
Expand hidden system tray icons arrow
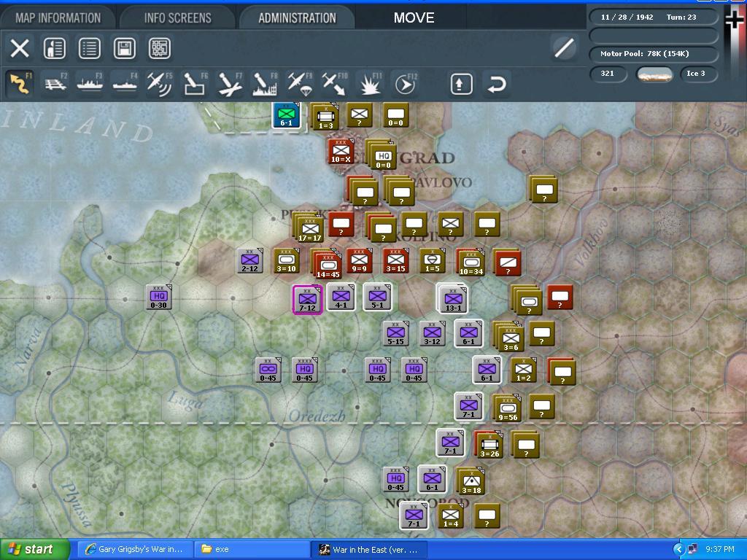(x=679, y=550)
